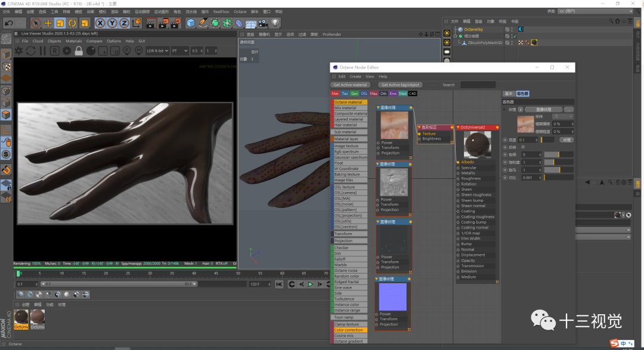Click the Undo arrow in main toolbar
The width and height of the screenshot is (644, 350).
click(8, 23)
